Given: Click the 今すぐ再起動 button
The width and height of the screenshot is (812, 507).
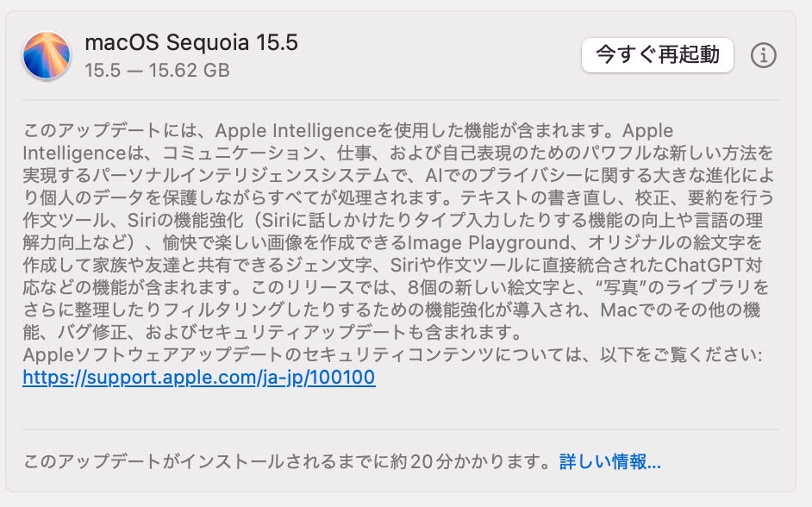Looking at the screenshot, I should pos(657,55).
